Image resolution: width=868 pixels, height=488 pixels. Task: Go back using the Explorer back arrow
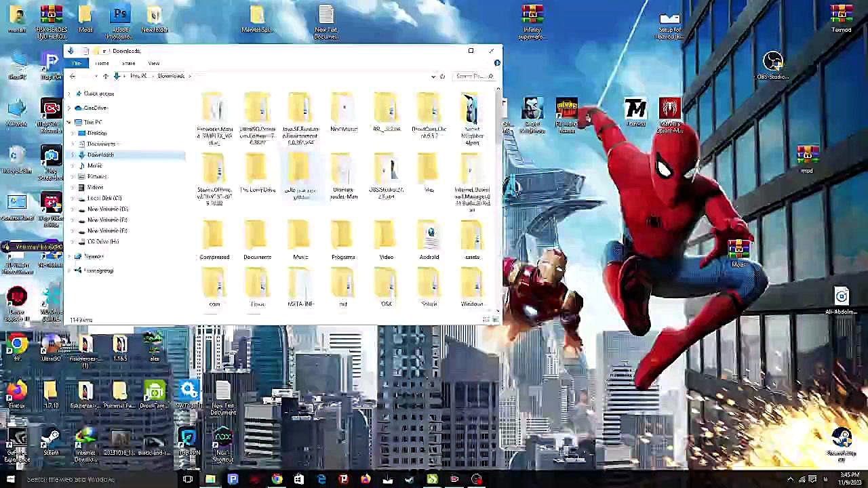(x=73, y=76)
